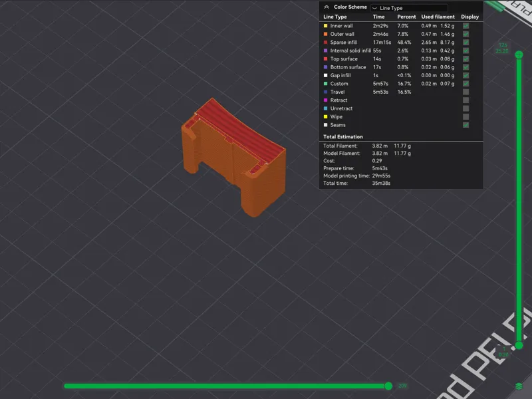The image size is (532, 399).
Task: Click the Line Type column header
Action: point(335,17)
